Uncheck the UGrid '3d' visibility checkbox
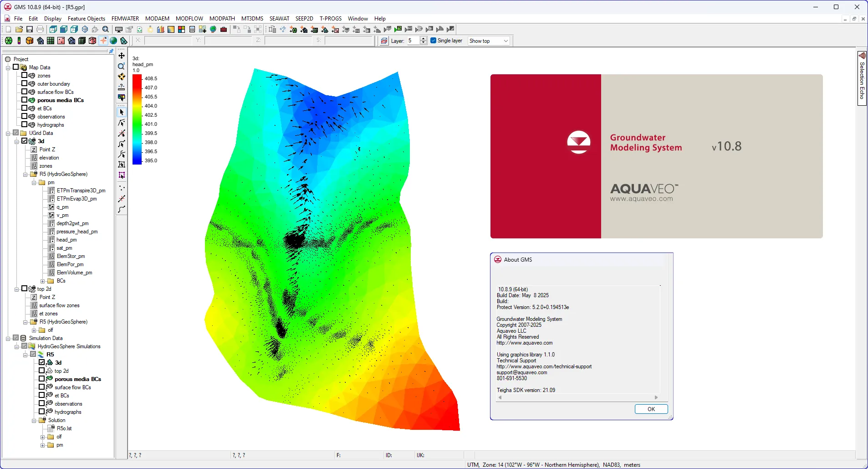This screenshot has height=469, width=868. pos(25,141)
